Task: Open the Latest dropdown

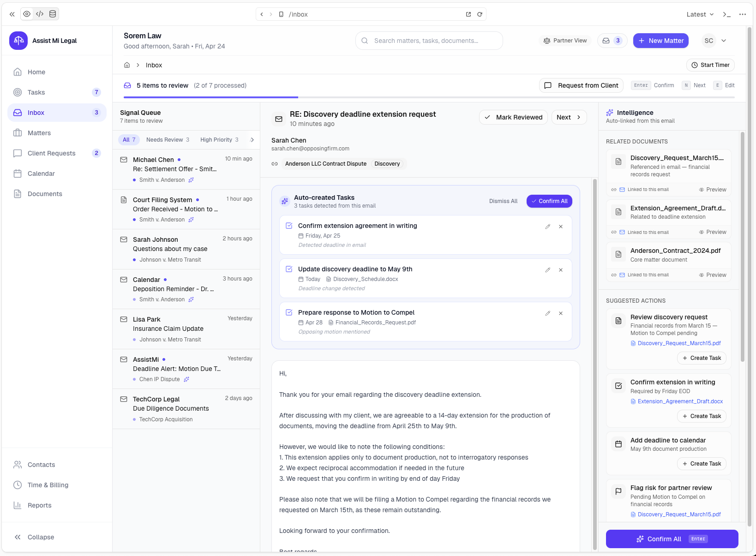Action: [x=699, y=14]
